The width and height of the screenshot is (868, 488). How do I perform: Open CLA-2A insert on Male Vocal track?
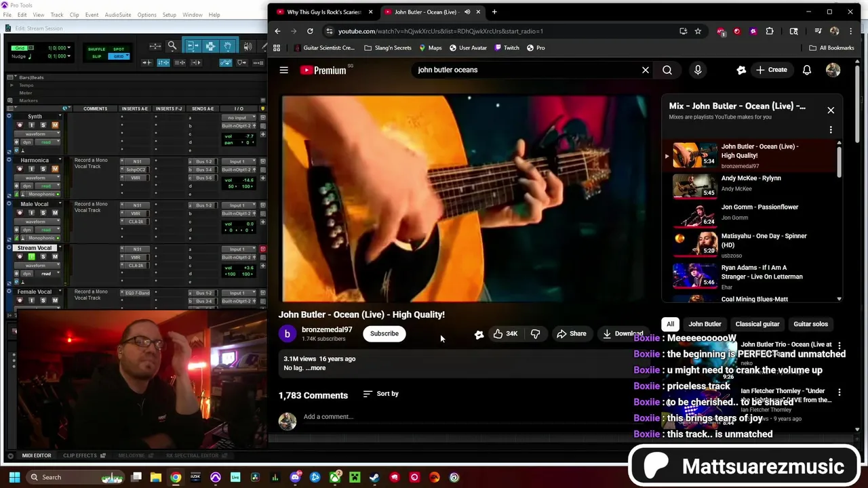[x=136, y=222]
